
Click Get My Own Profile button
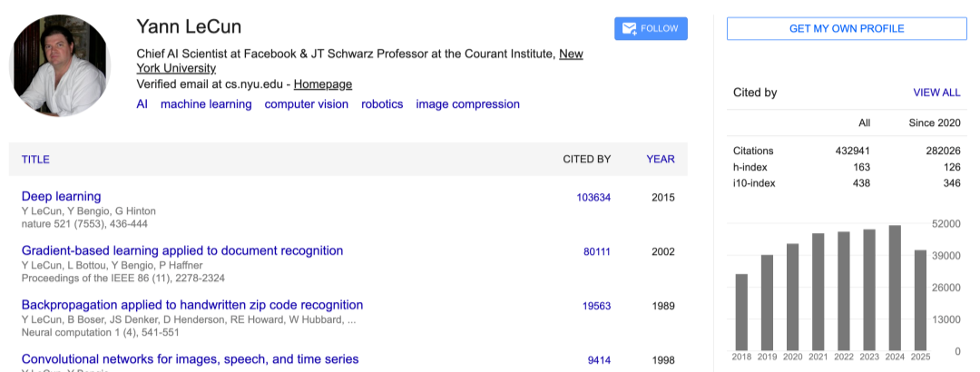pos(847,29)
